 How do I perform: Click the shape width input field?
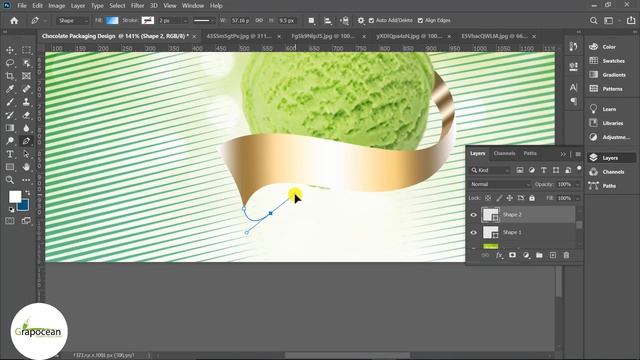point(240,20)
